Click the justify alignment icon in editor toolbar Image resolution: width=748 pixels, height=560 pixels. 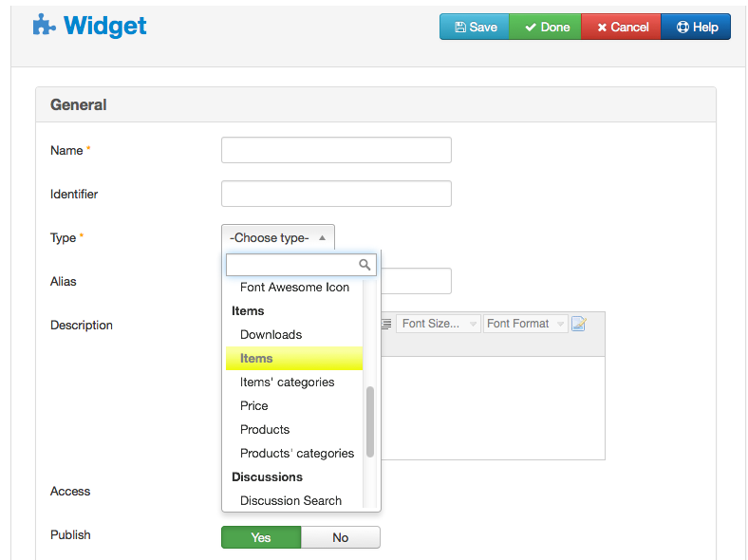click(x=386, y=324)
